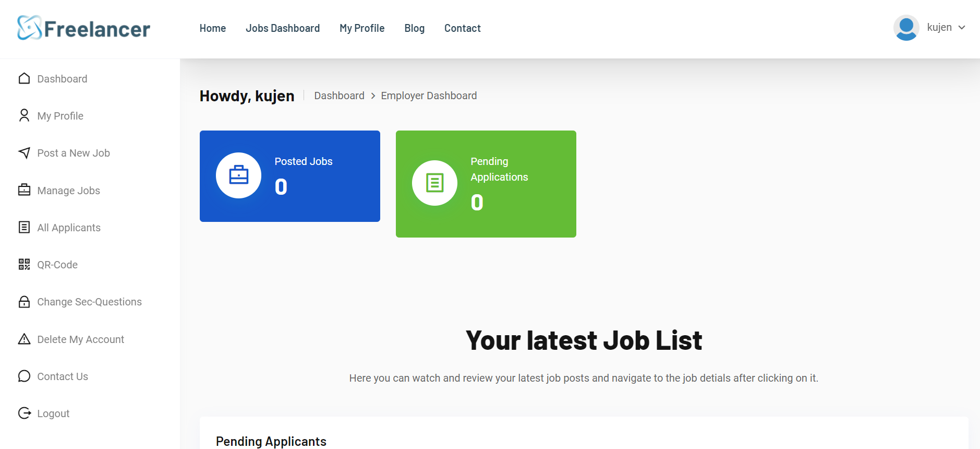Select the Change Sec-Questions padlock icon
This screenshot has height=449, width=980.
pyautogui.click(x=24, y=302)
